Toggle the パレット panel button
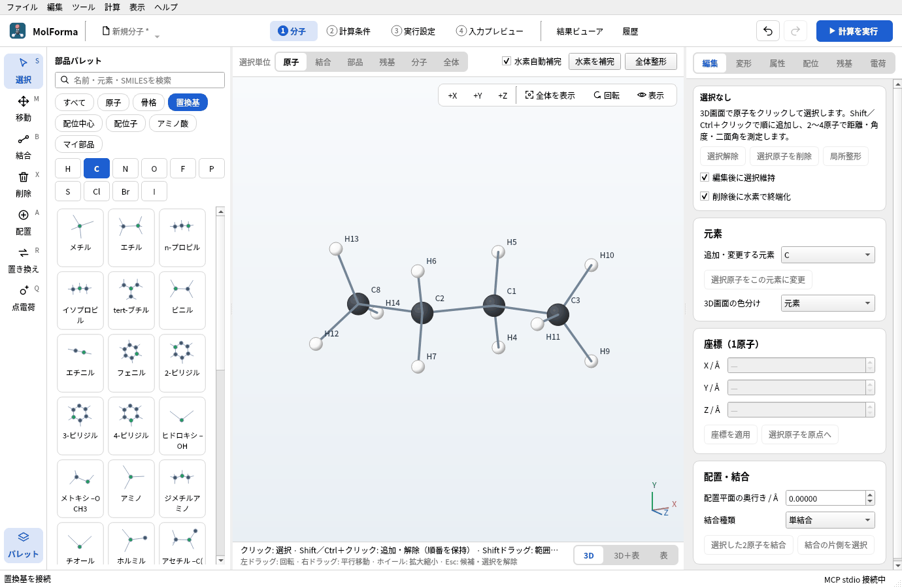902x588 pixels. click(x=24, y=545)
